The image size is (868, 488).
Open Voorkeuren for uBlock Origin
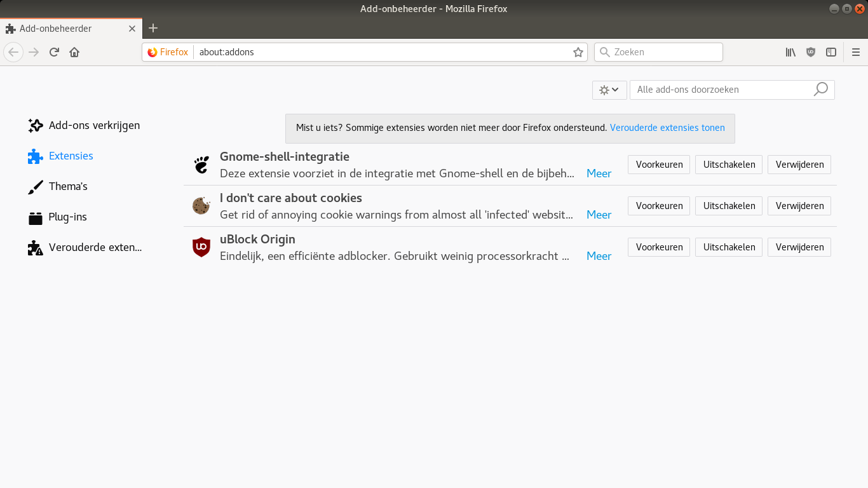pyautogui.click(x=659, y=247)
